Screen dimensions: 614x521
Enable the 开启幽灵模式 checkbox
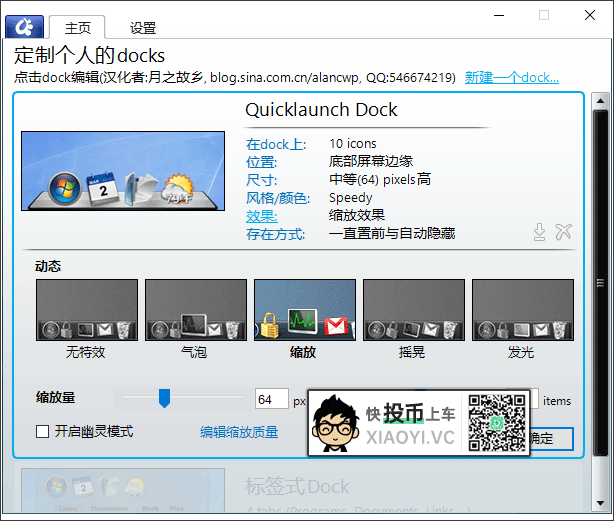42,431
